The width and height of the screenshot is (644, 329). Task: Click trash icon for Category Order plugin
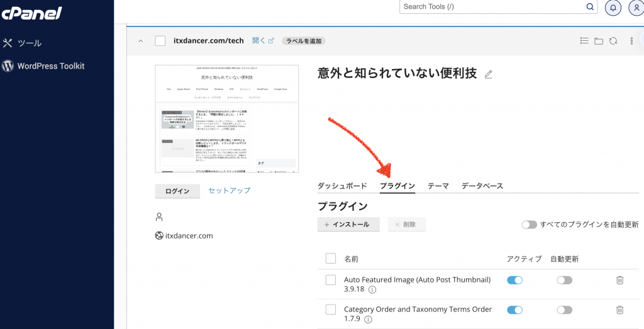(x=619, y=309)
